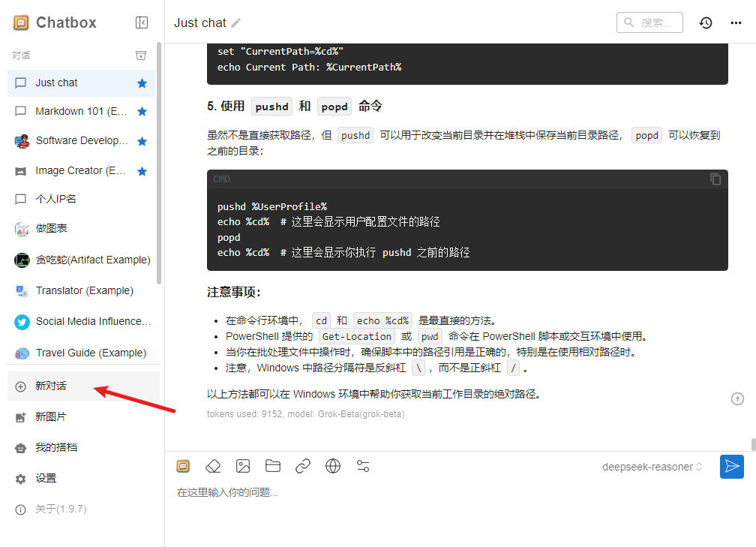This screenshot has width=756, height=547.
Task: Attach a file via the folder icon
Action: coord(272,466)
